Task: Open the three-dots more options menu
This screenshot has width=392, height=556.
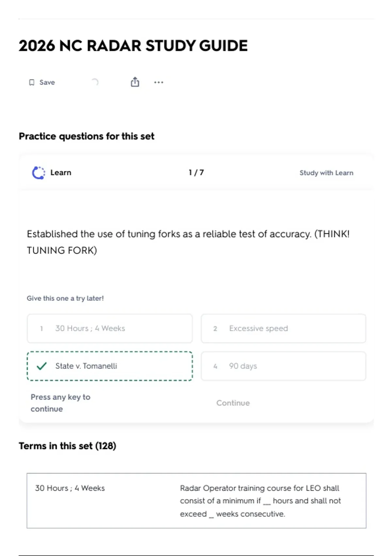Action: [159, 82]
